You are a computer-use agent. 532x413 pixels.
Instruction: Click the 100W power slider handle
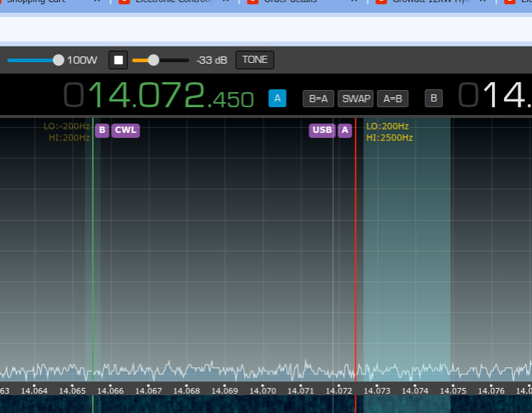(x=59, y=60)
